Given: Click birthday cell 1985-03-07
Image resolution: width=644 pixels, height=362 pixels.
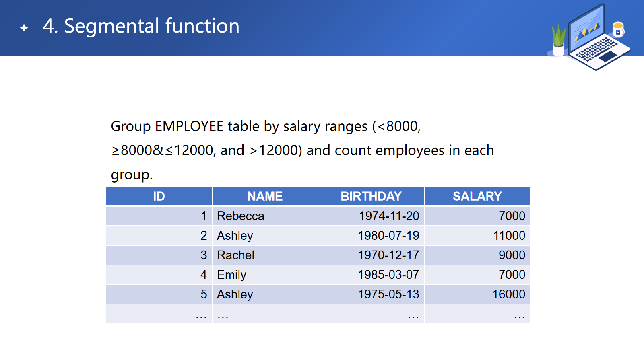Looking at the screenshot, I should [x=388, y=275].
